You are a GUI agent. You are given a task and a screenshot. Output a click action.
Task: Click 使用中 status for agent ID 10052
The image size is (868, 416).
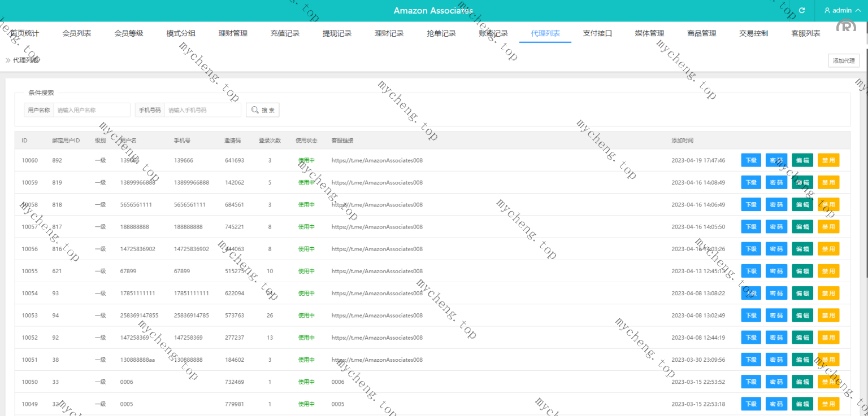[x=306, y=338]
